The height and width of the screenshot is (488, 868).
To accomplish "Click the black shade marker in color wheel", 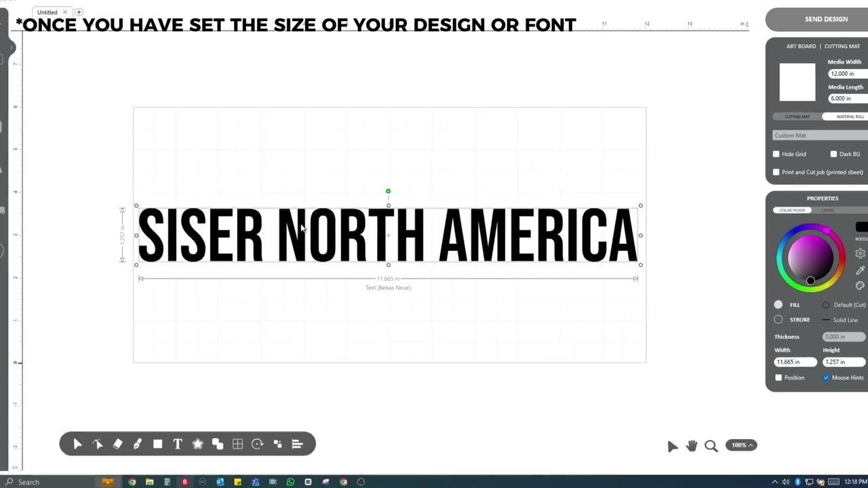I will click(x=810, y=281).
